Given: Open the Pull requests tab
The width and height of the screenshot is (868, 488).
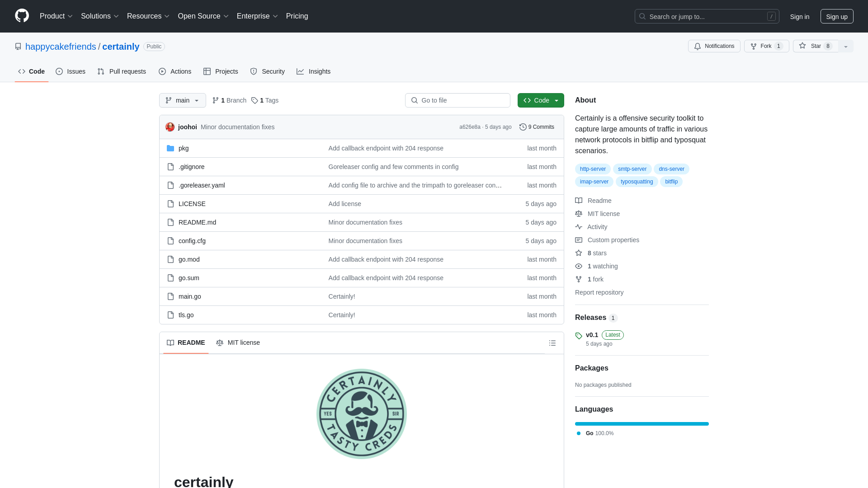Looking at the screenshot, I should click(122, 71).
